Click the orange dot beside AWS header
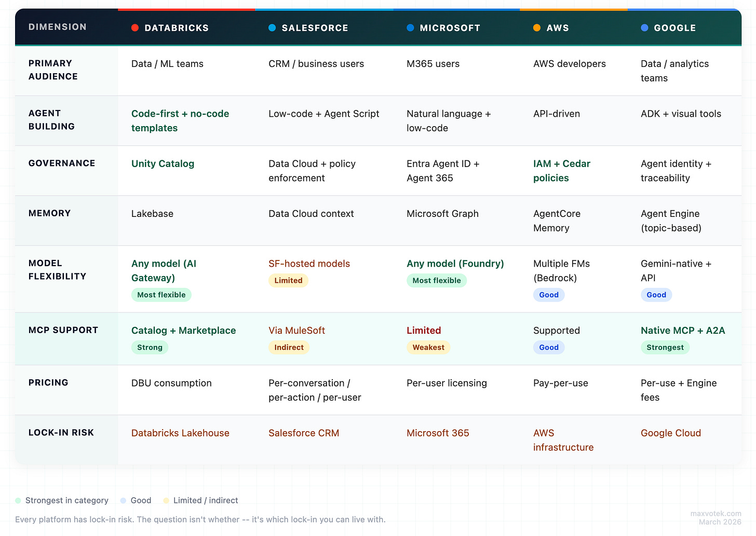Screen dimensions: 756x536 537,28
